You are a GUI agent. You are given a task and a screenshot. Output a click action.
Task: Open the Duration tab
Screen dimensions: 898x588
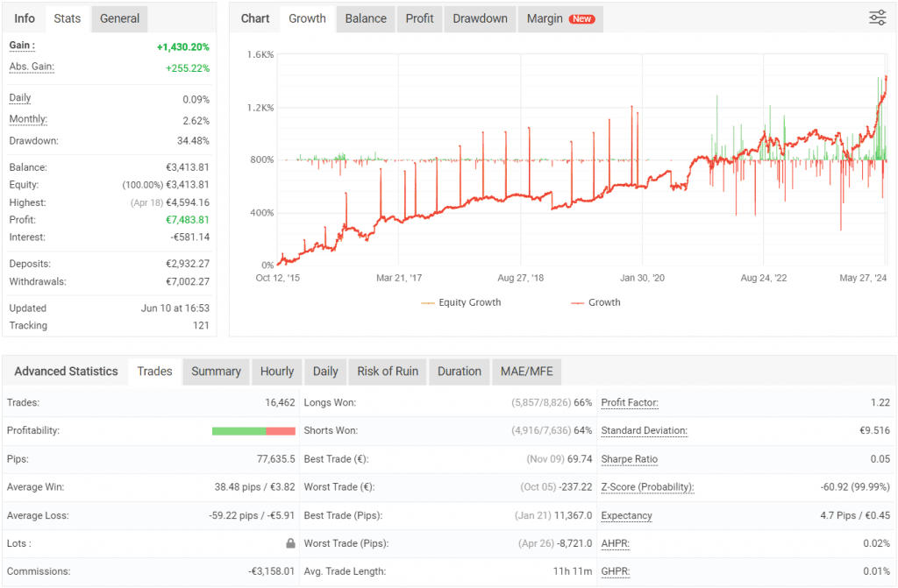coord(459,372)
